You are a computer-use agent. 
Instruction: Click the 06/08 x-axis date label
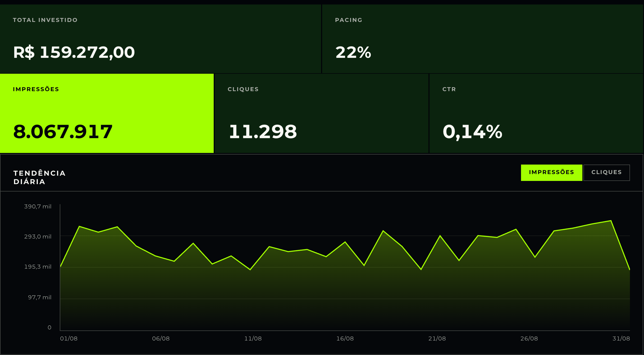[x=161, y=338]
